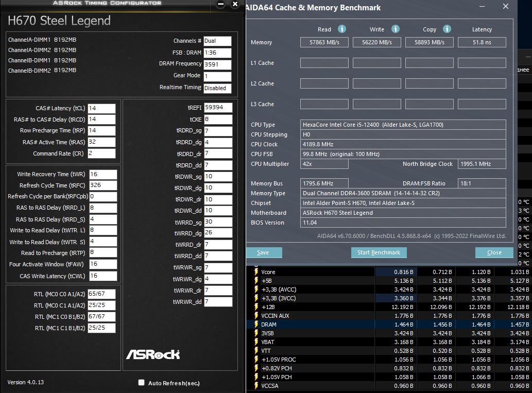The image size is (532, 393).
Task: Click the Copy info icon in AIDA64
Action: 447,29
